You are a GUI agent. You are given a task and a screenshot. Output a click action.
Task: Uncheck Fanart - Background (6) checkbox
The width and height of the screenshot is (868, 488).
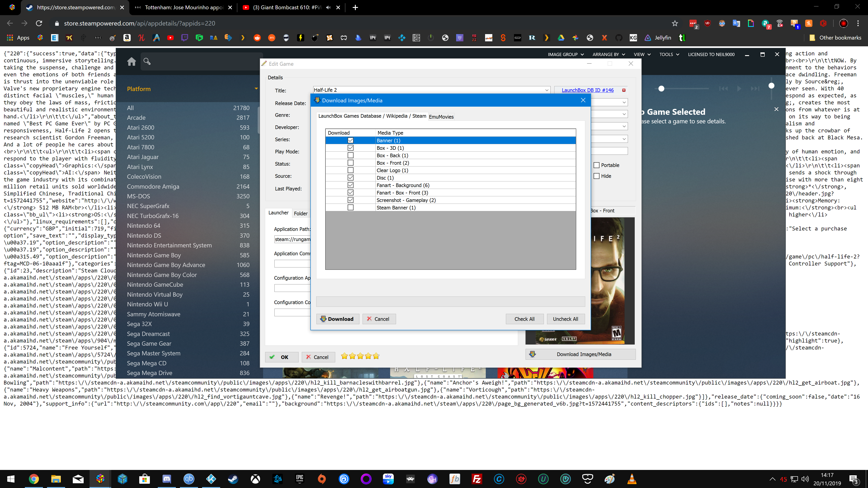pyautogui.click(x=350, y=185)
